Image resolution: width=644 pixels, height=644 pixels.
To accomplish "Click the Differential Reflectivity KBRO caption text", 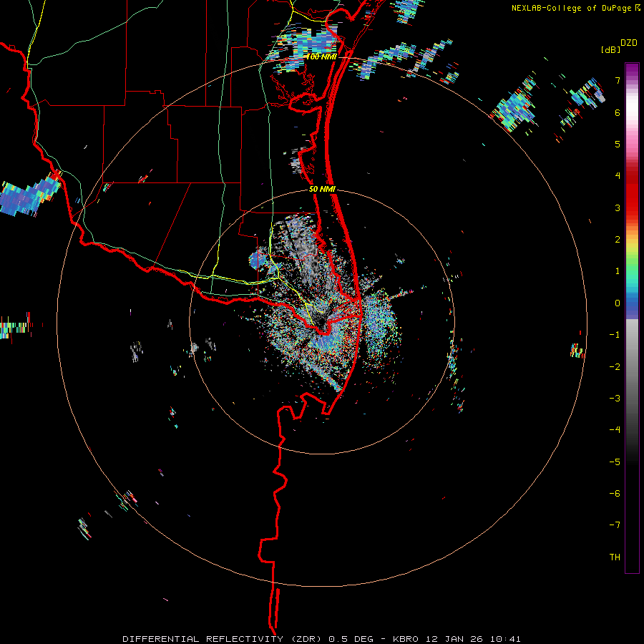I will click(321, 639).
